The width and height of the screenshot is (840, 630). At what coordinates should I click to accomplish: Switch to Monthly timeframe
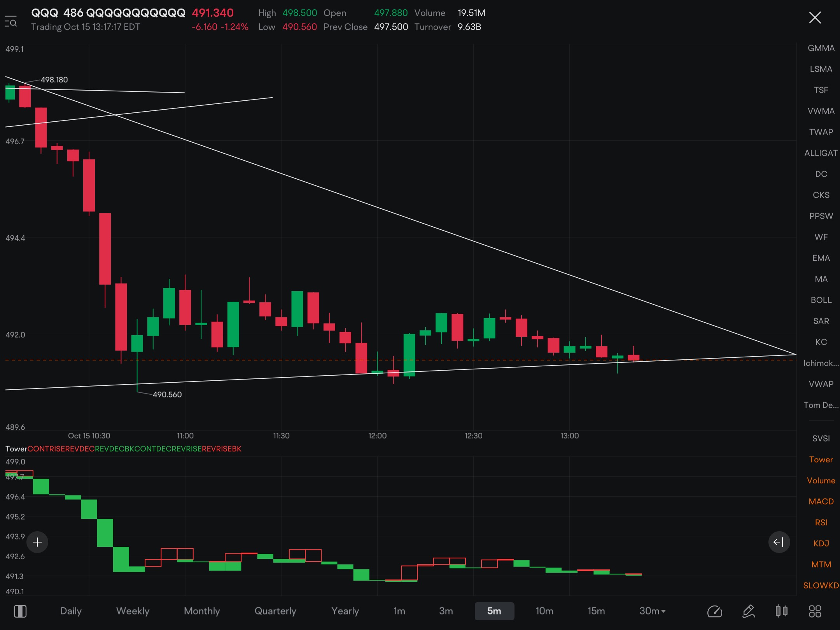pos(202,611)
